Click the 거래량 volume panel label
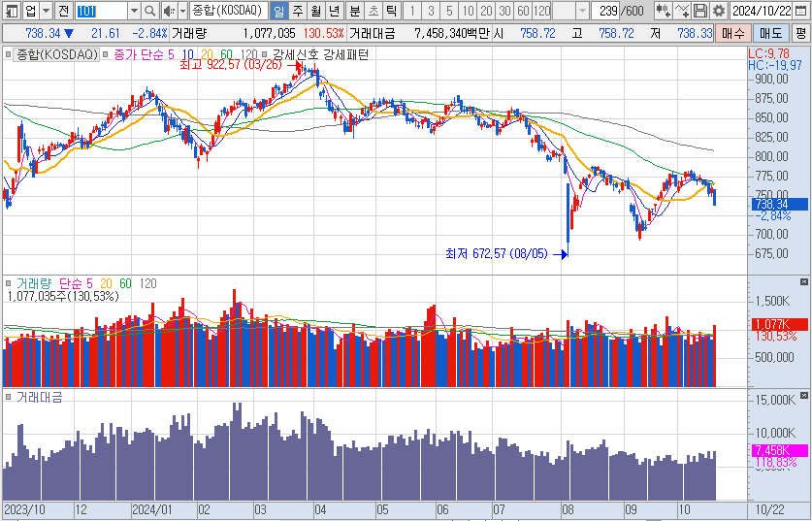 (34, 283)
